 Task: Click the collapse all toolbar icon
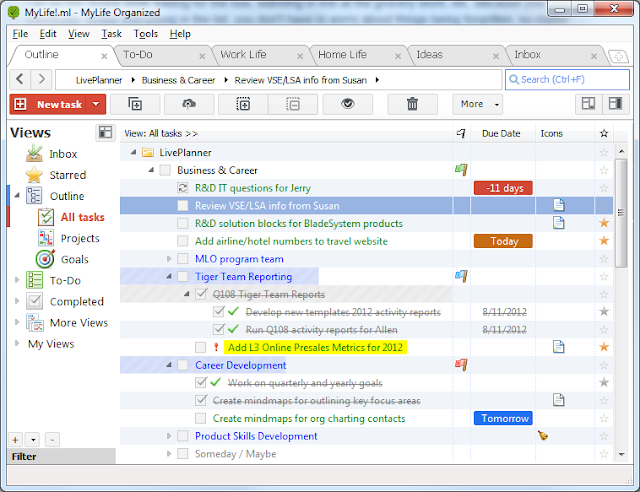click(293, 105)
